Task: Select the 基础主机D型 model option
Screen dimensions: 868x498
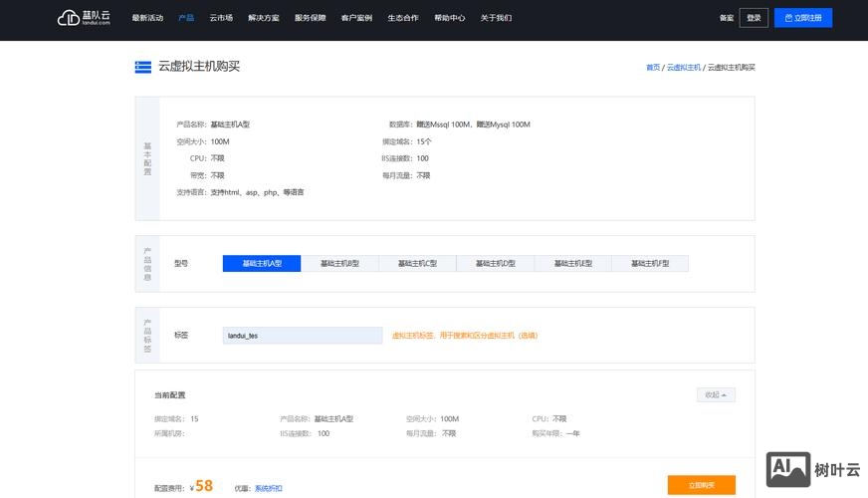Action: pyautogui.click(x=496, y=263)
